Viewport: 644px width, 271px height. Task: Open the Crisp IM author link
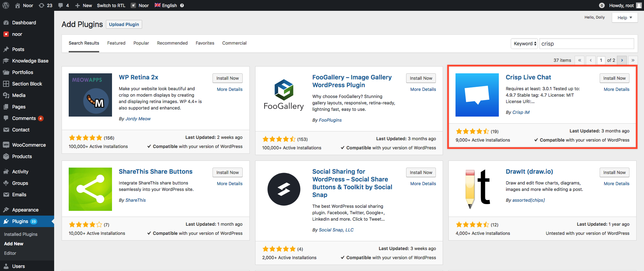pos(521,112)
